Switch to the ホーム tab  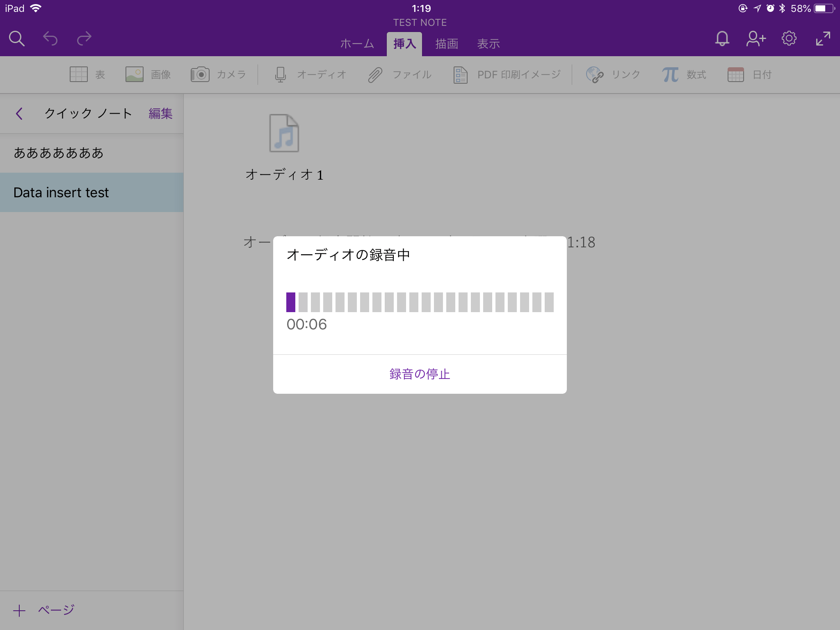pos(357,43)
